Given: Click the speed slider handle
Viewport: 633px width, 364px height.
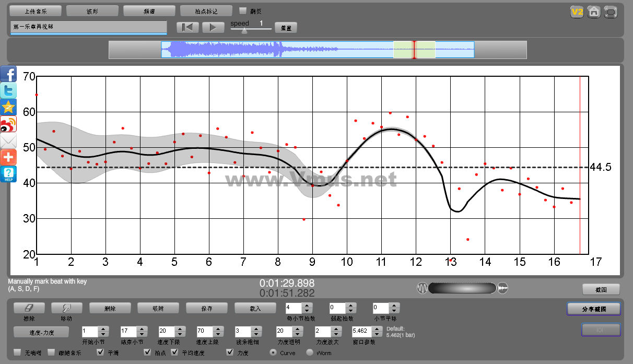Looking at the screenshot, I should point(244,31).
